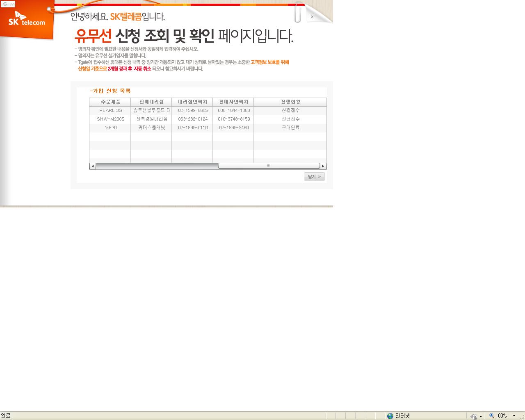Click seller phone 010-3748-8159

(x=234, y=119)
